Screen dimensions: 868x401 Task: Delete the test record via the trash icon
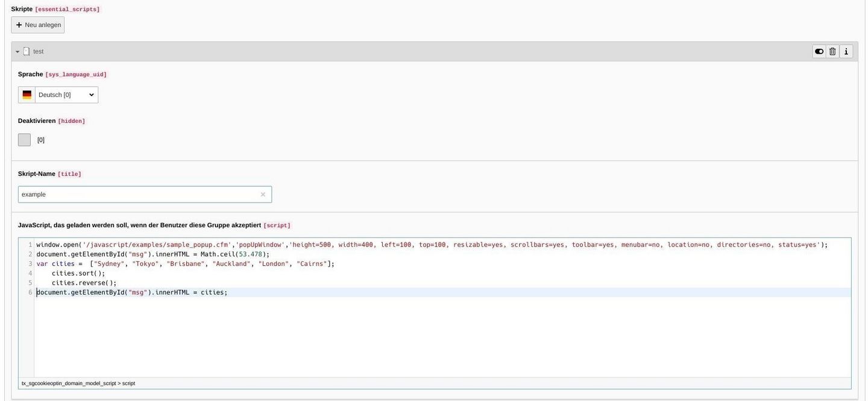[832, 51]
